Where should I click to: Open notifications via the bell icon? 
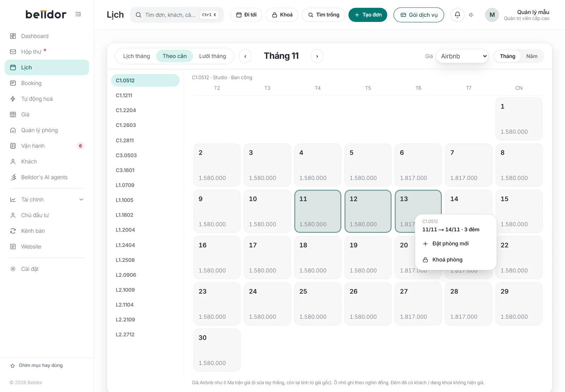pyautogui.click(x=457, y=15)
